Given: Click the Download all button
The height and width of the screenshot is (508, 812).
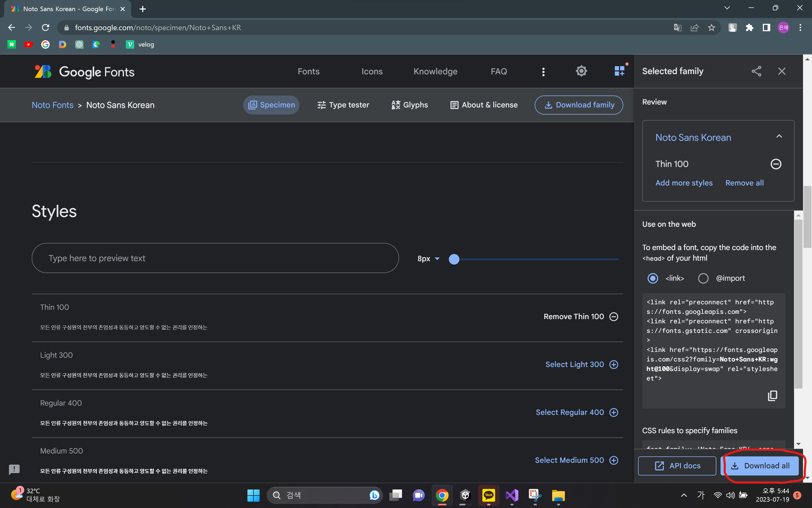Looking at the screenshot, I should point(760,466).
